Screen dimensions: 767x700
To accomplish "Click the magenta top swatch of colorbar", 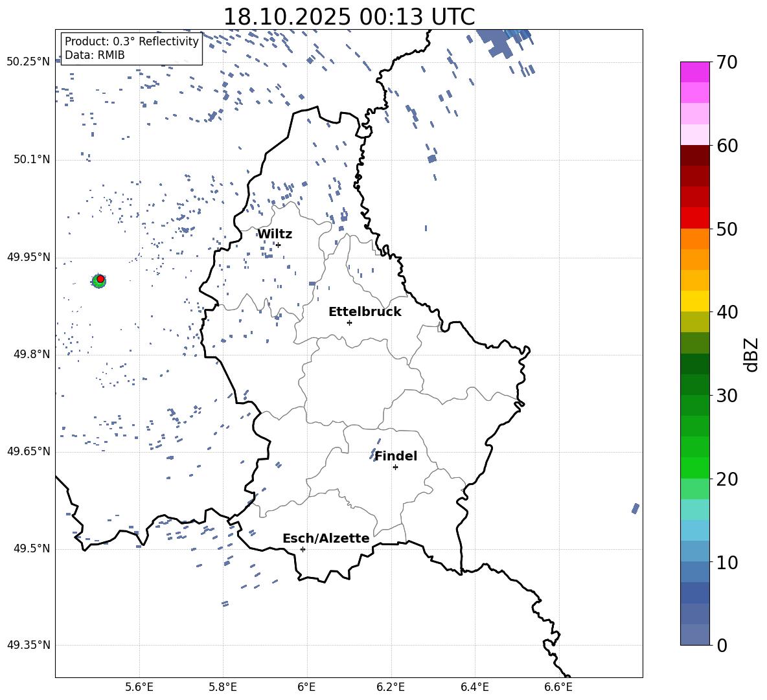I will pos(695,72).
